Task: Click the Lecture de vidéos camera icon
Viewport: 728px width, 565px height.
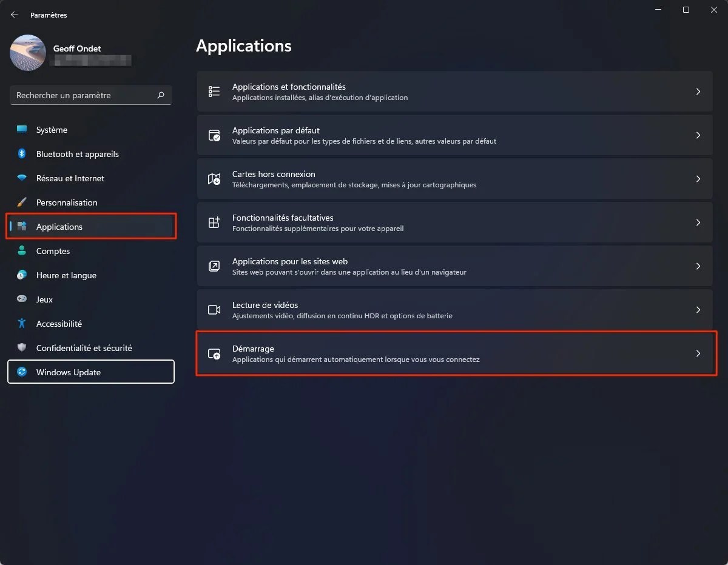Action: pos(214,309)
